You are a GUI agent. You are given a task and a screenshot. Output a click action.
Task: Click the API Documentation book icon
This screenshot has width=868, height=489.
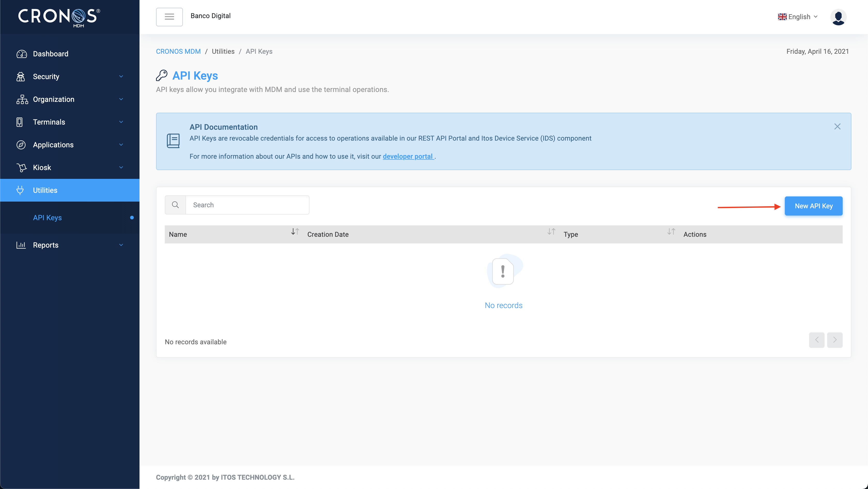pyautogui.click(x=173, y=141)
